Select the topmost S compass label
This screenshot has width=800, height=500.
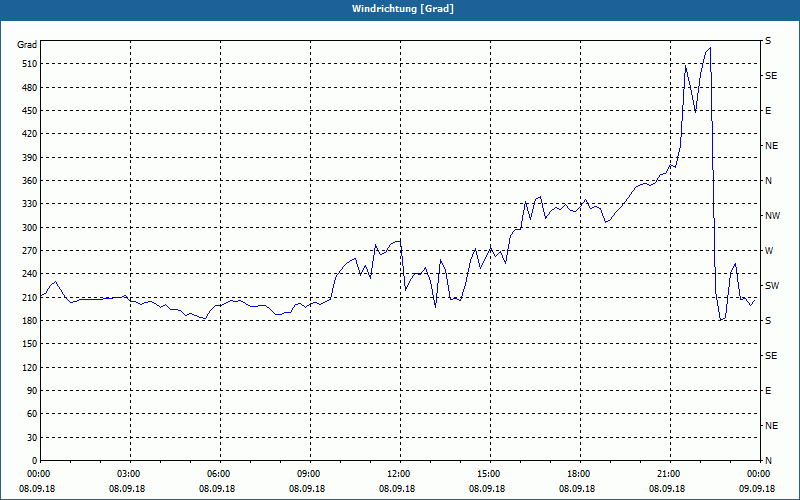768,41
